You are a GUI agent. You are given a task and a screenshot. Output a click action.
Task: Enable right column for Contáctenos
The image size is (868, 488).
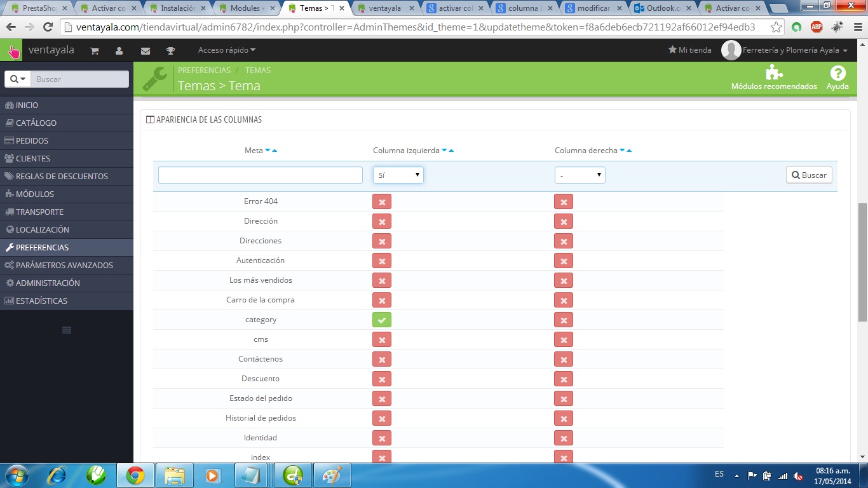point(564,359)
